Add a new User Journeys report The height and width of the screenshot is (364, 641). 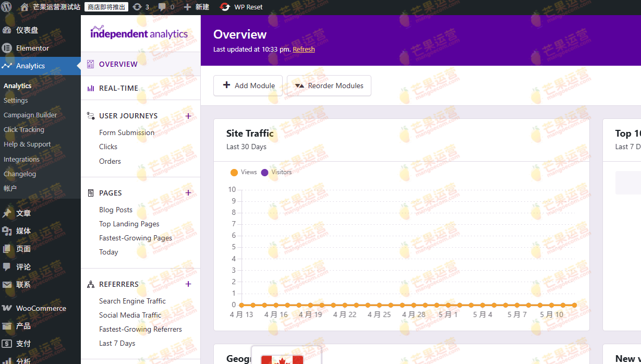(x=188, y=116)
